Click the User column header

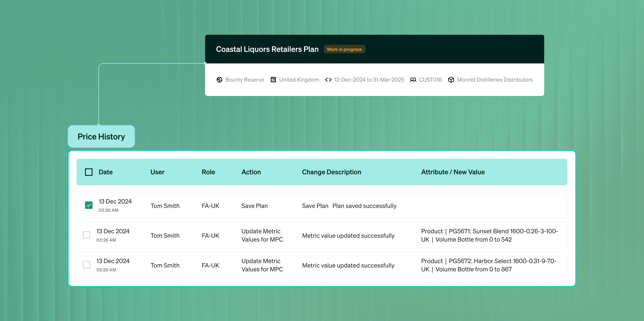157,172
